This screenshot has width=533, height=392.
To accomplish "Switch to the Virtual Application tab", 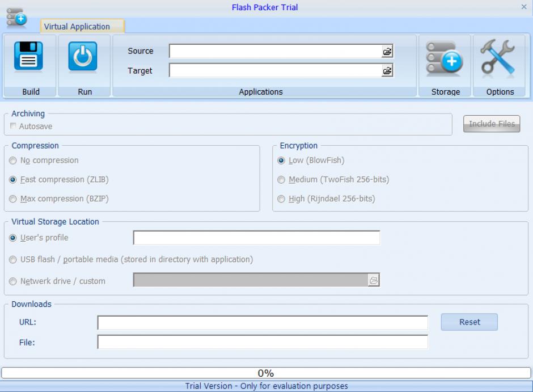I will (82, 26).
